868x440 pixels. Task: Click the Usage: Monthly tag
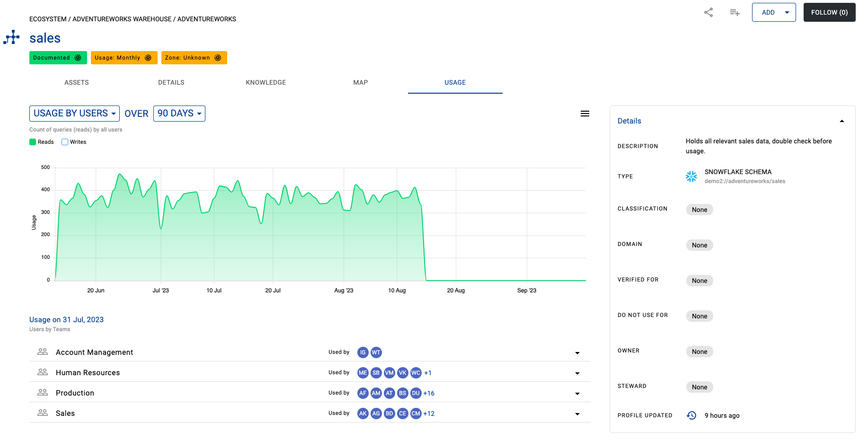[124, 58]
